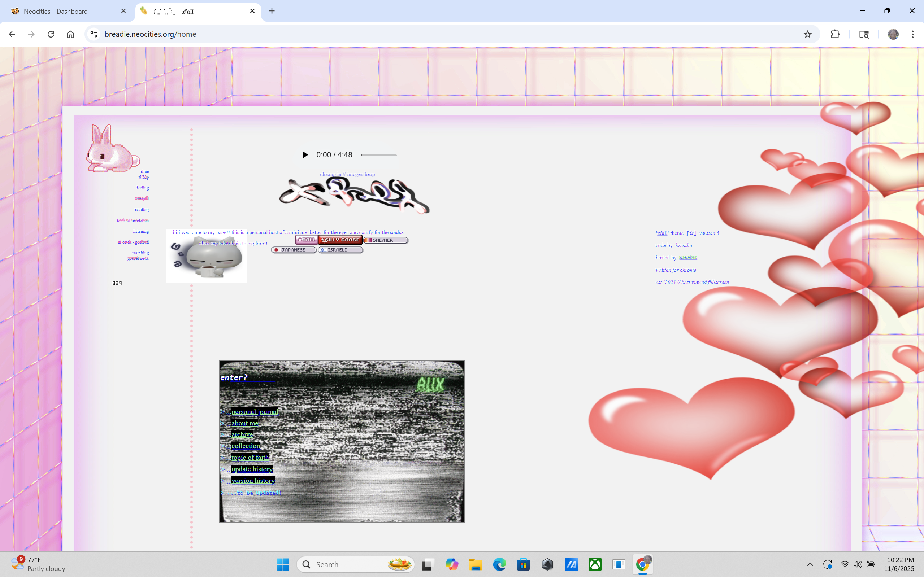Open a new browser tab
This screenshot has height=577, width=924.
[272, 11]
